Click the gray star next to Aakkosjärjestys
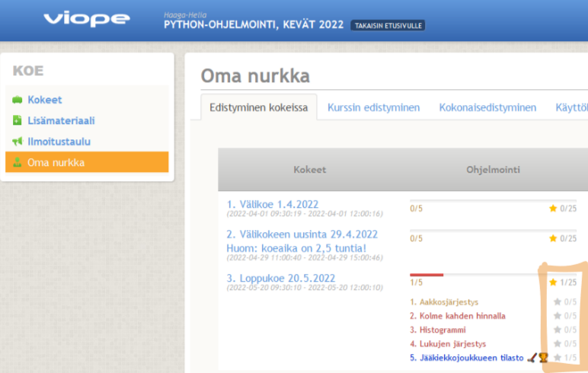 pos(557,302)
